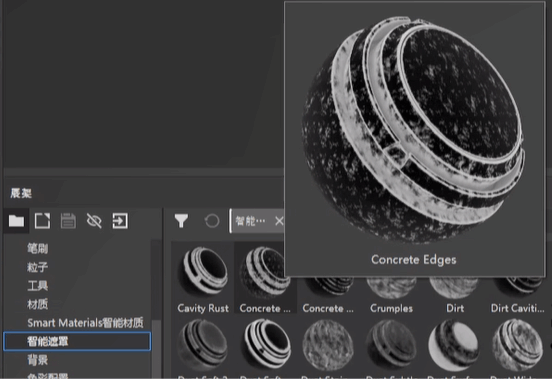Click the large Concrete Edges preview sphere
Viewport: 552px width, 379px height.
[414, 129]
